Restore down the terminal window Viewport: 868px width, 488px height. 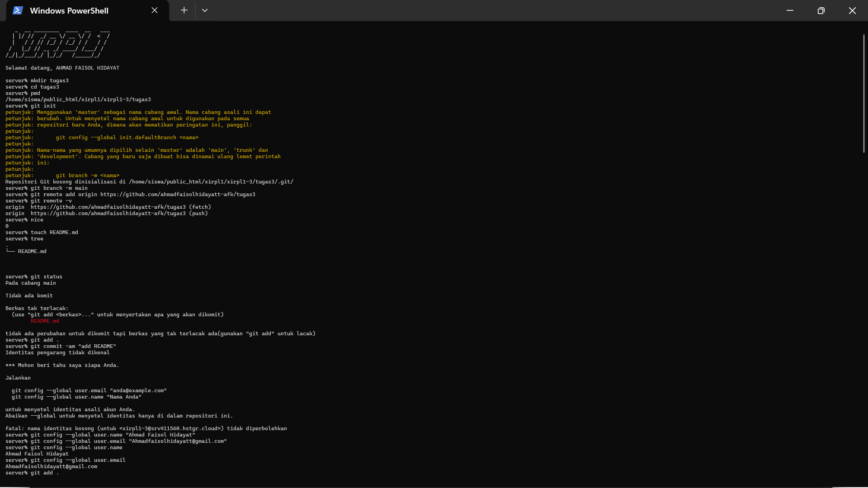(821, 10)
